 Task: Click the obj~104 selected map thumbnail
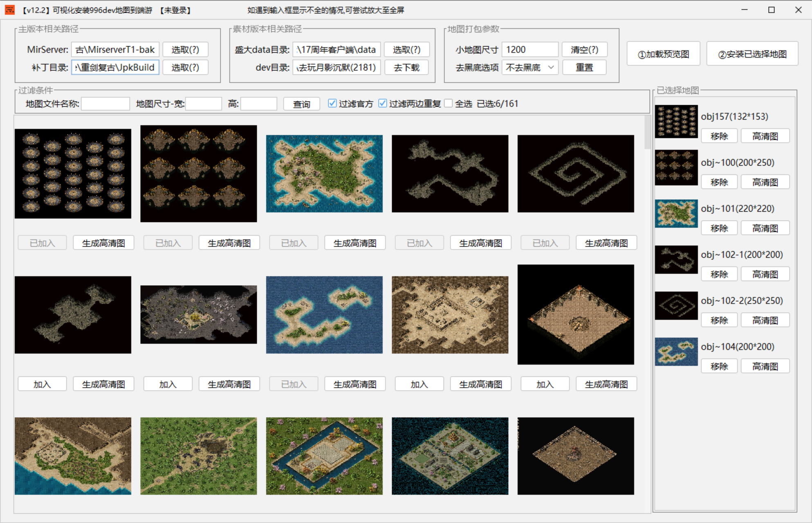tap(676, 352)
